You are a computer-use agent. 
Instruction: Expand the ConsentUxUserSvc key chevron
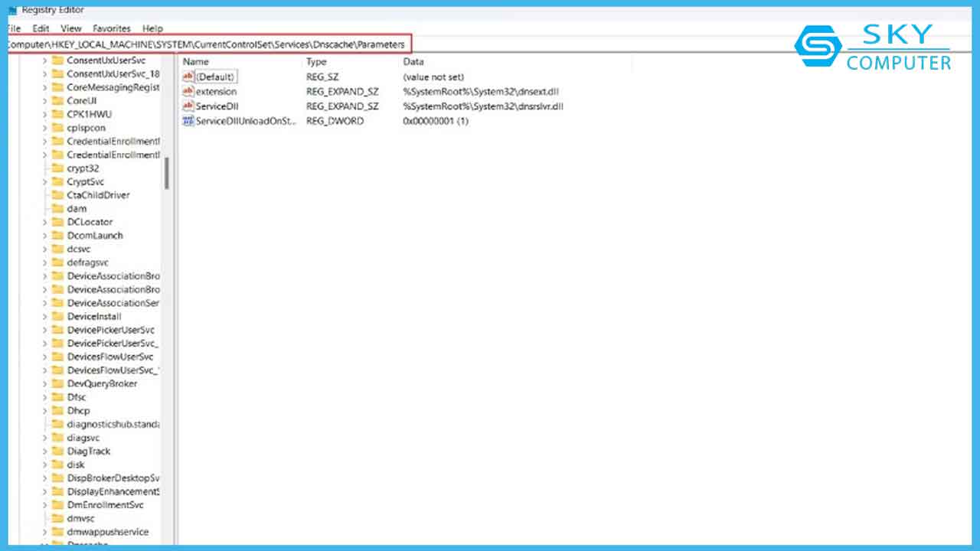tap(44, 60)
